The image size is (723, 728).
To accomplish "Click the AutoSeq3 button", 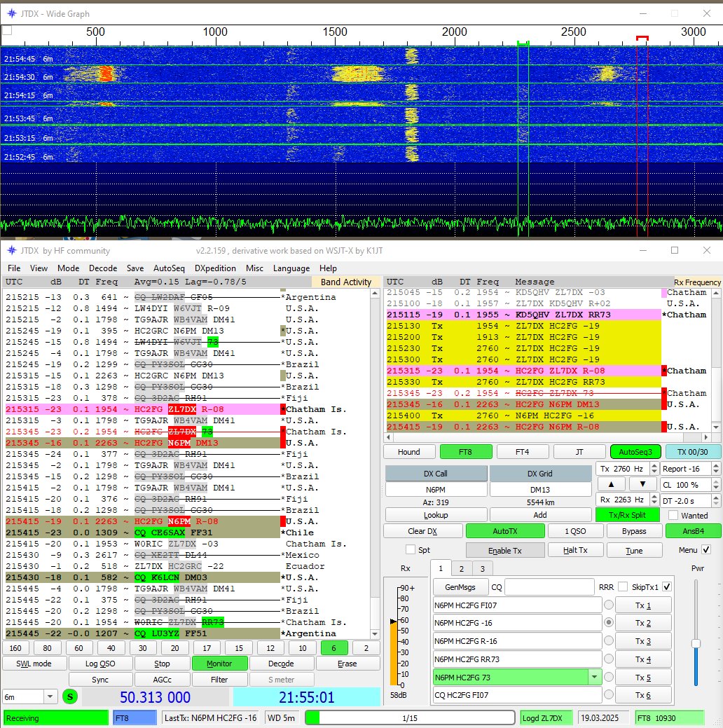I will pyautogui.click(x=635, y=452).
